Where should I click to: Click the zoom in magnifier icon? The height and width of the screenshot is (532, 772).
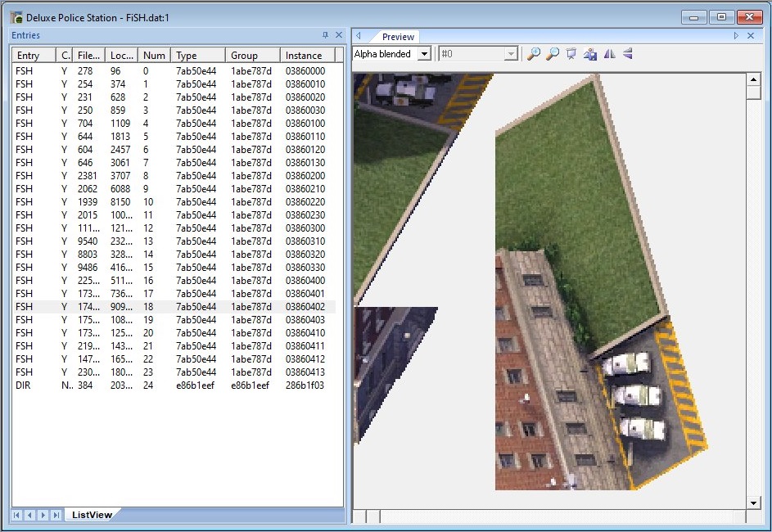(x=533, y=54)
